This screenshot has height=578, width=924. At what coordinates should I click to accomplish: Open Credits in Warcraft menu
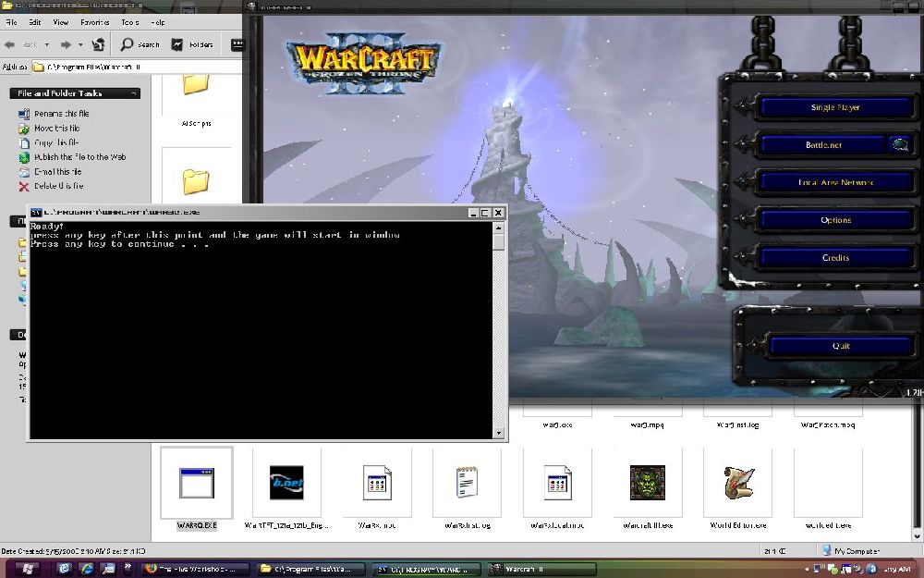[835, 258]
